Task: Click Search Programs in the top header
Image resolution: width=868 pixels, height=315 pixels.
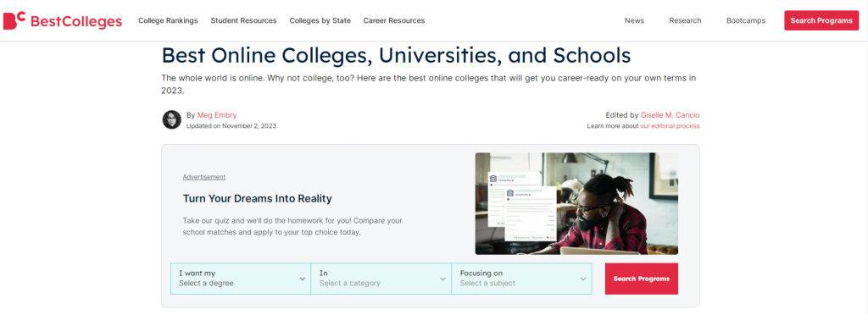Action: pos(821,20)
